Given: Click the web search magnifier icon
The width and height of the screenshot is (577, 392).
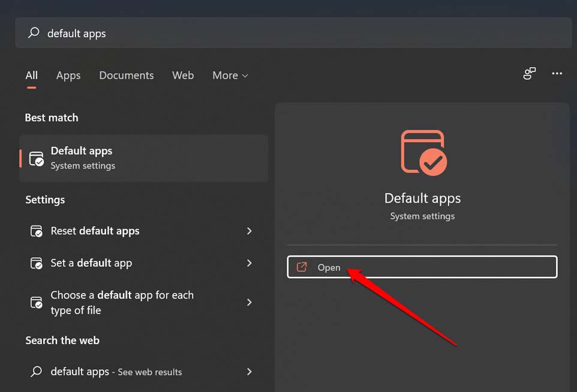Looking at the screenshot, I should tap(37, 372).
